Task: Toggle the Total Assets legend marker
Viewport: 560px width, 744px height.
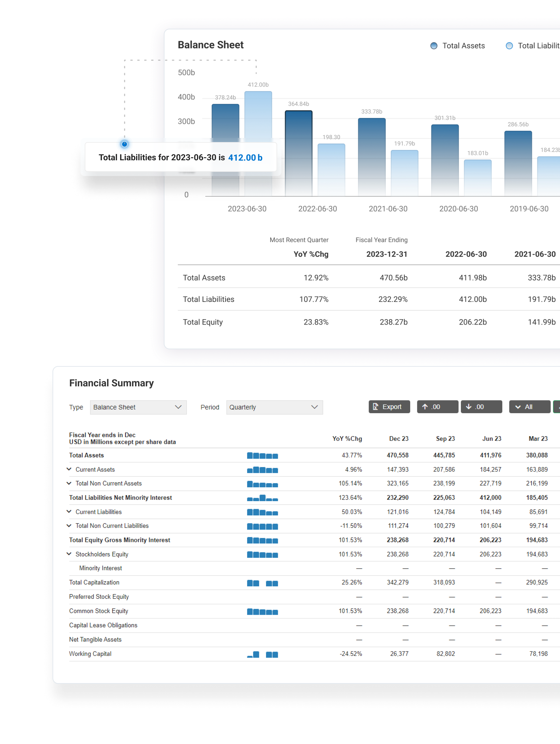Action: [434, 46]
